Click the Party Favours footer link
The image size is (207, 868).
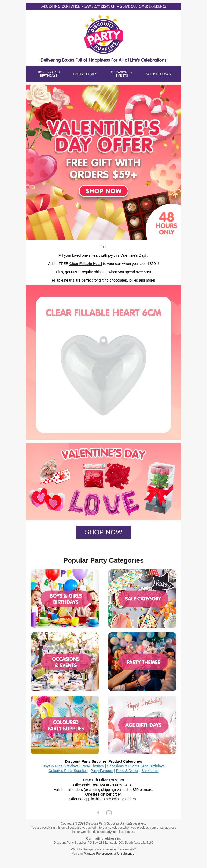102,771
